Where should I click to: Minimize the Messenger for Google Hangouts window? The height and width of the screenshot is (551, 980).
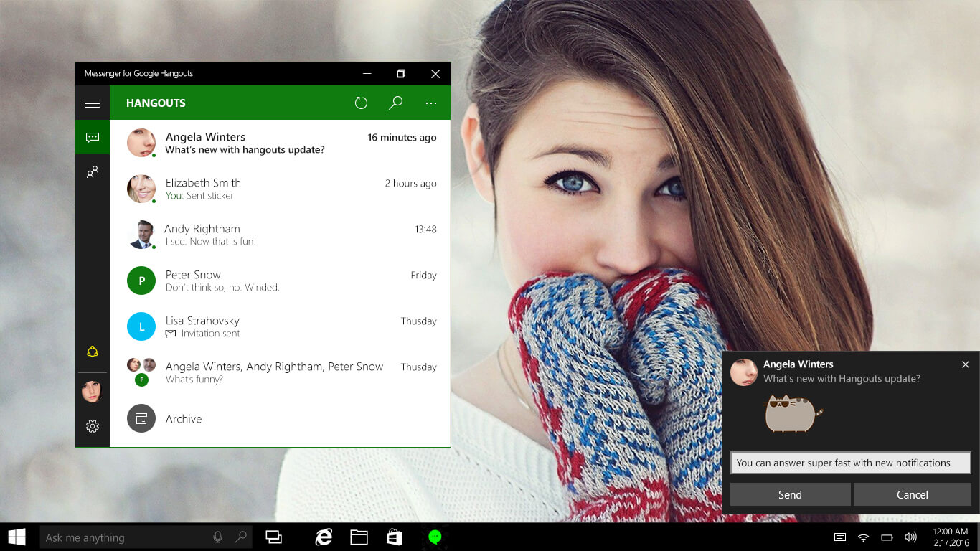[x=367, y=73]
